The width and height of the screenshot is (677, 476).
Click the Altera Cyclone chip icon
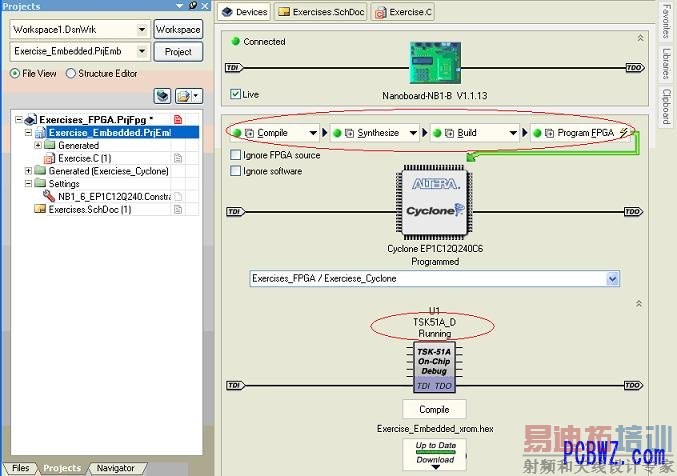pyautogui.click(x=435, y=202)
